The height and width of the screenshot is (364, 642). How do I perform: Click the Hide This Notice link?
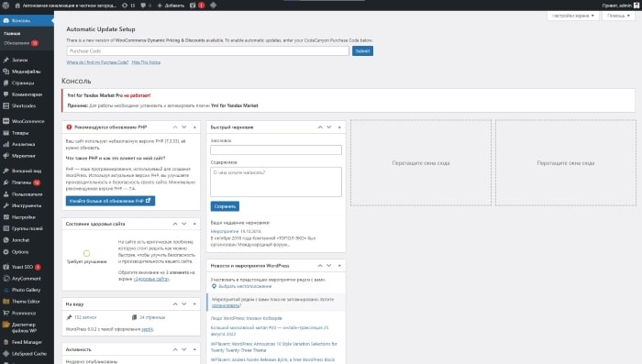[x=146, y=62]
